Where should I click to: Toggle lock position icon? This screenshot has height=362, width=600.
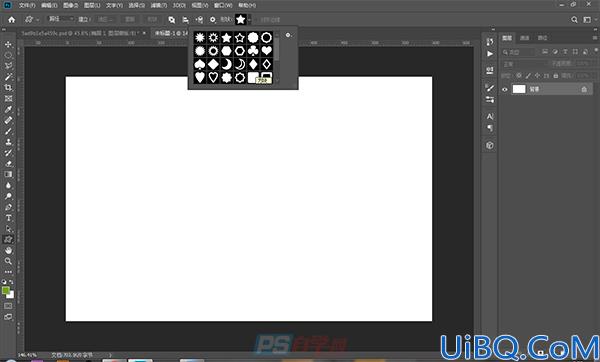click(x=537, y=76)
